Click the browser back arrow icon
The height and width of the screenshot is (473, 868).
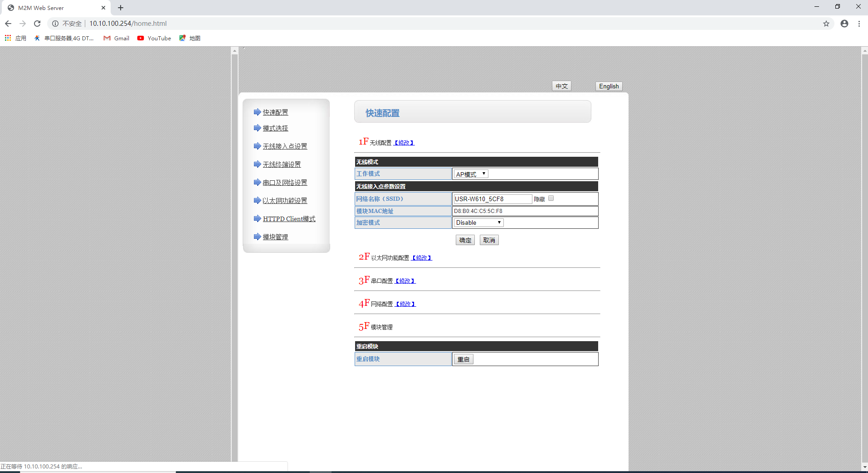pyautogui.click(x=8, y=24)
